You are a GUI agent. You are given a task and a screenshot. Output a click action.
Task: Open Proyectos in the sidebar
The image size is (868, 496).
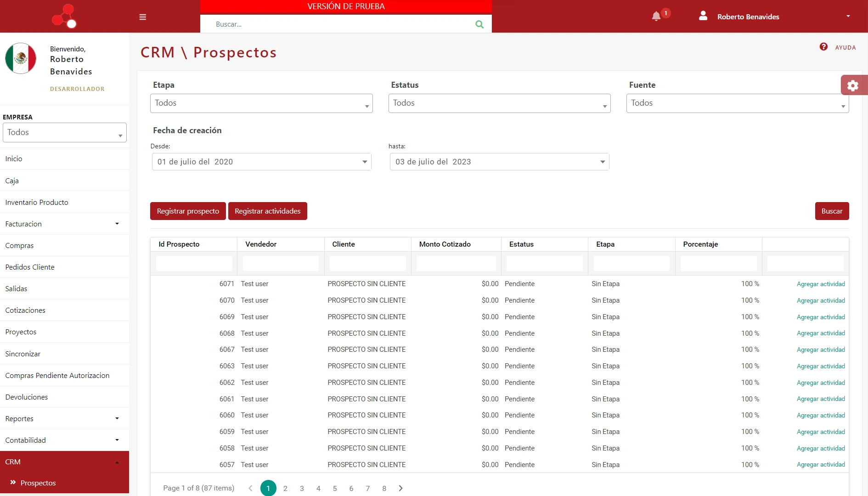(64, 332)
